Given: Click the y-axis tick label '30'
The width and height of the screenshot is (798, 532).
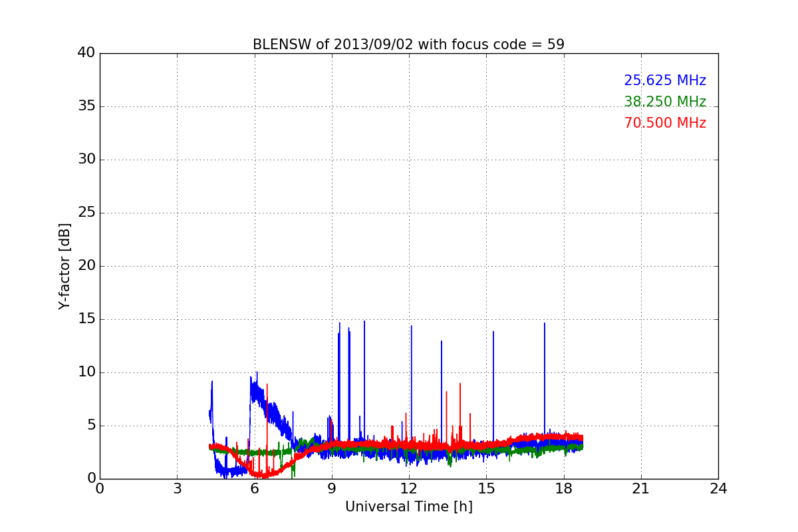Looking at the screenshot, I should point(86,160).
